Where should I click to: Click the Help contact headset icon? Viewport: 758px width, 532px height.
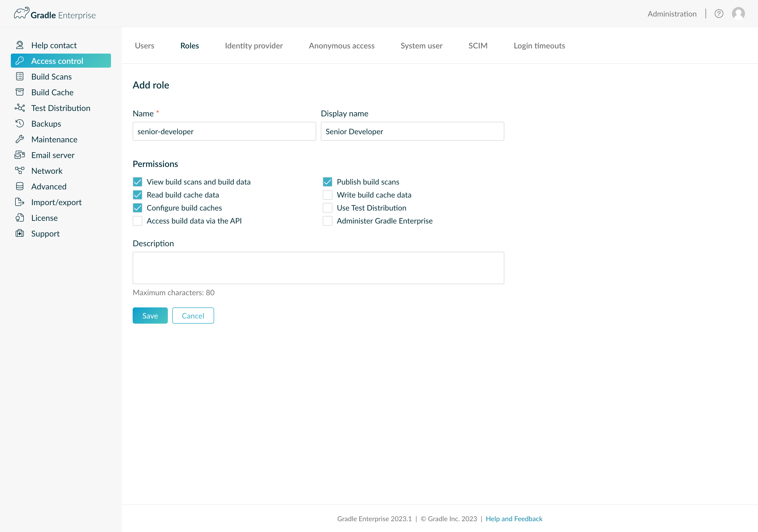(x=20, y=45)
